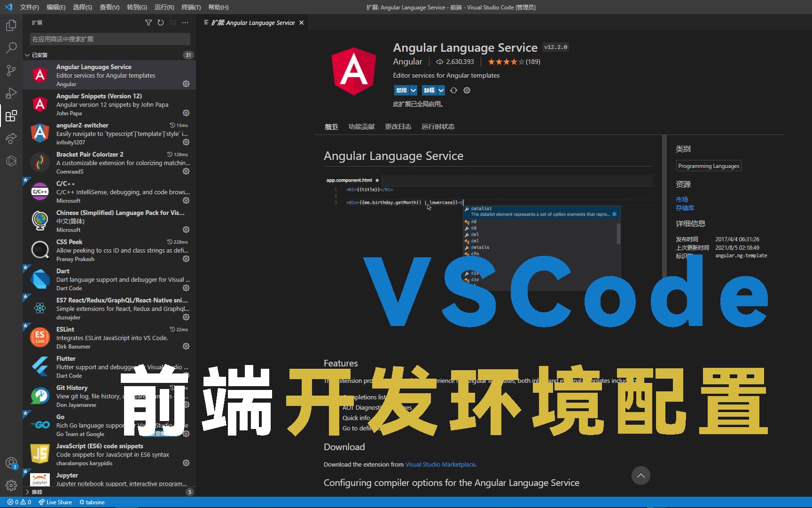Open the Run menu

(164, 7)
